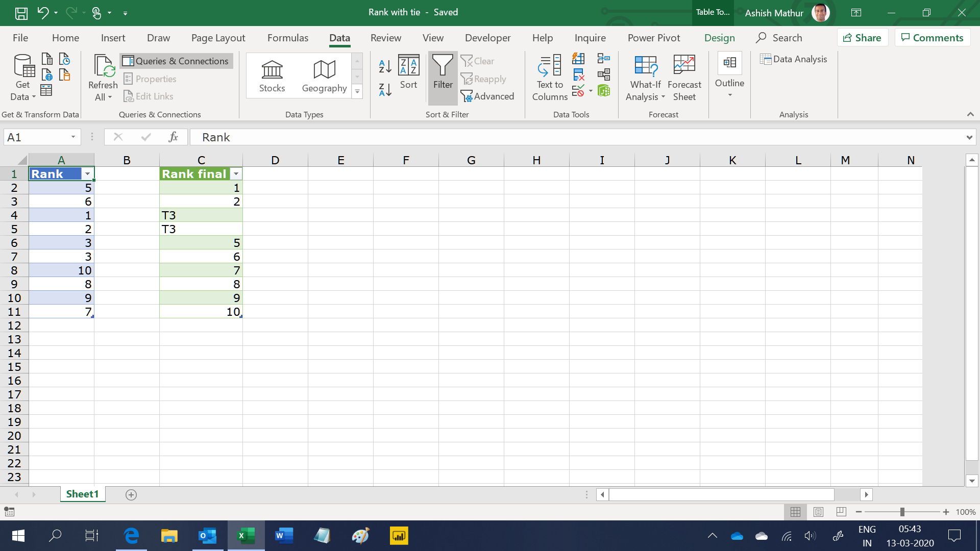Click the From Table/Range icon
The width and height of the screenshot is (980, 551).
(x=46, y=90)
